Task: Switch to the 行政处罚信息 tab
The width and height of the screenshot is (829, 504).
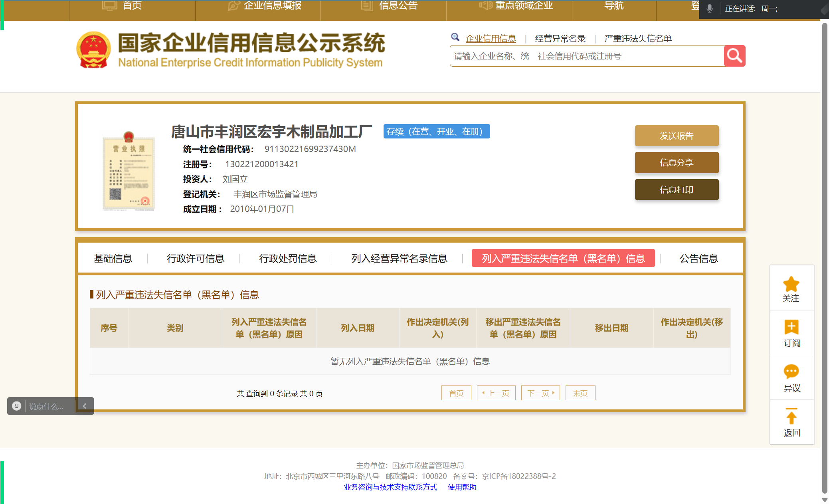Action: pyautogui.click(x=288, y=258)
